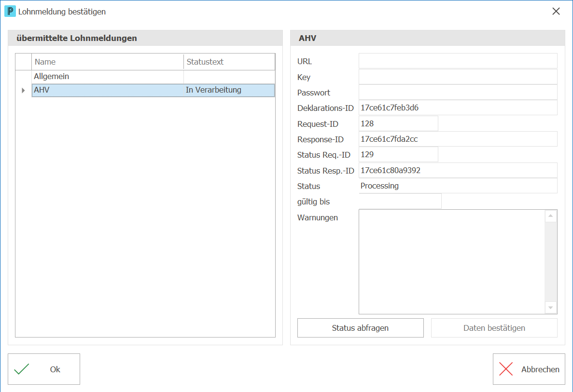Viewport: 573px width, 392px height.
Task: Click the 'übermittelte Lohnmeldungen' panel heading
Action: point(77,38)
